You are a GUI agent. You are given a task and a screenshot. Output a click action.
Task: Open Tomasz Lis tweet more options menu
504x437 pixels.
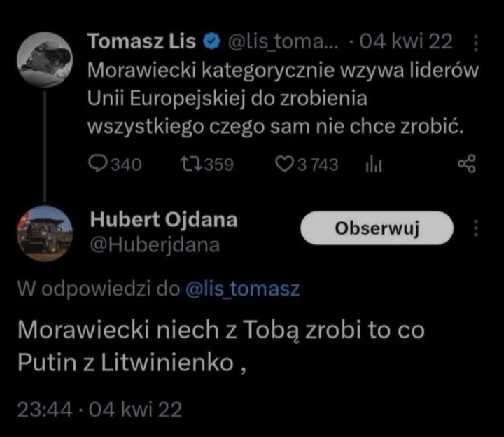click(x=477, y=43)
